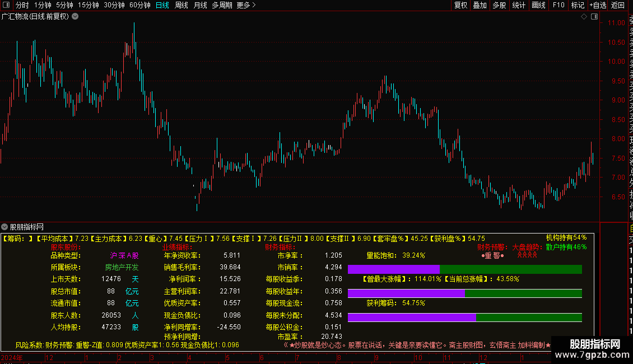The image size is (633, 364).
Task: Click the 当前总涨幅 43.58% progress bar
Action: click(464, 293)
